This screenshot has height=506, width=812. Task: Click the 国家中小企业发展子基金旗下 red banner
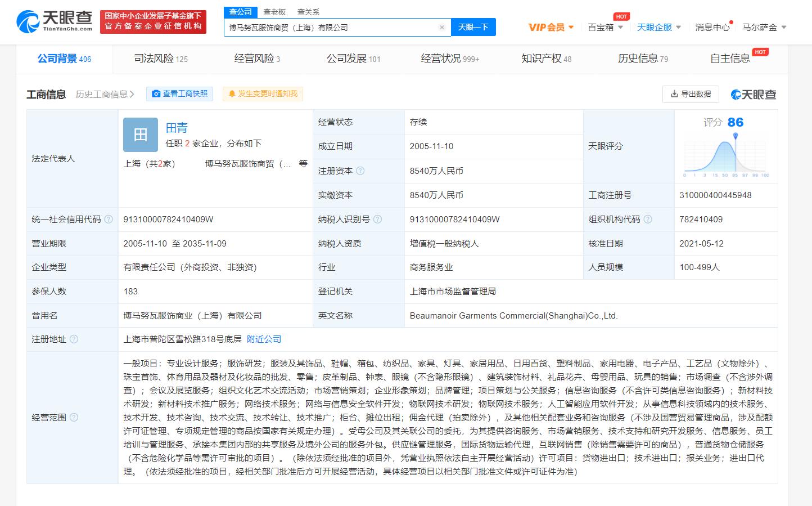point(153,21)
